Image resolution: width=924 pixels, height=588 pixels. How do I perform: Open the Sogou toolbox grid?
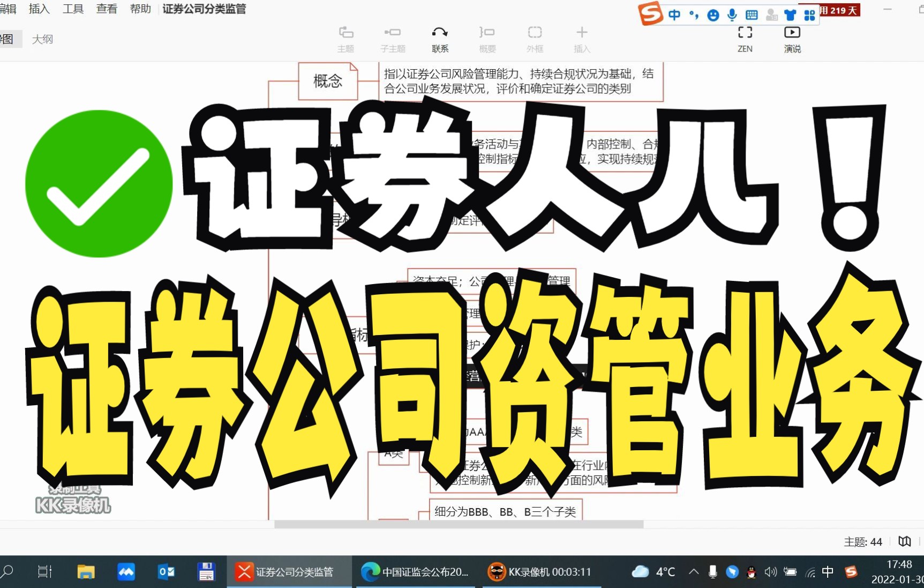pyautogui.click(x=809, y=16)
